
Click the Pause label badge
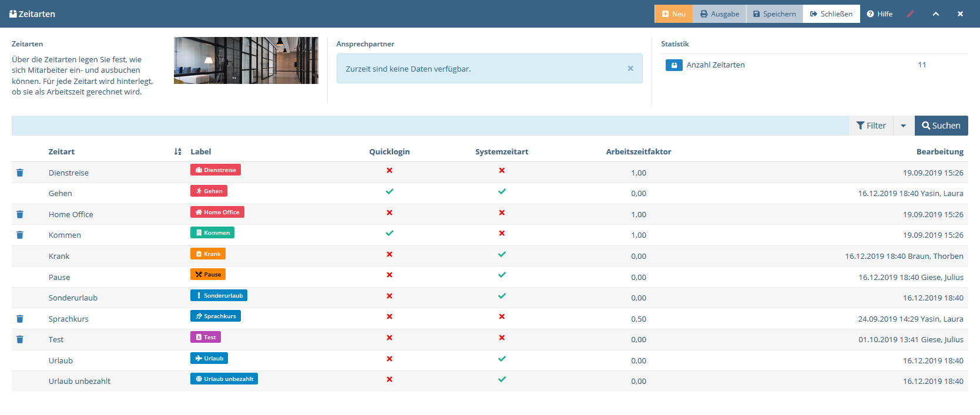(x=208, y=274)
